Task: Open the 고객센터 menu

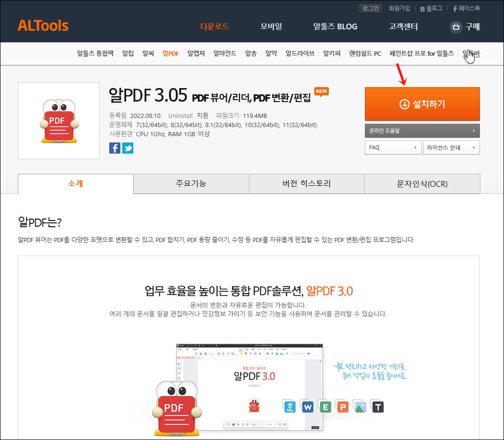Action: tap(403, 26)
